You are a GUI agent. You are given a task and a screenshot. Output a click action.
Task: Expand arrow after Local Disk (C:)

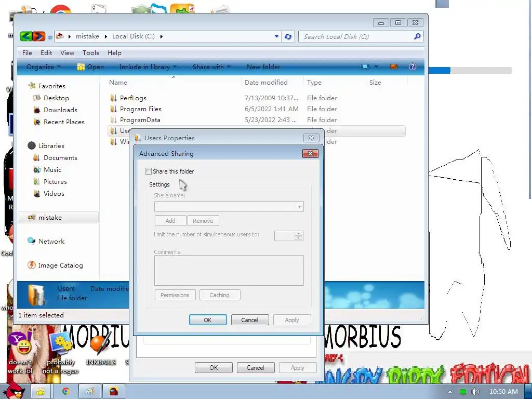(161, 37)
